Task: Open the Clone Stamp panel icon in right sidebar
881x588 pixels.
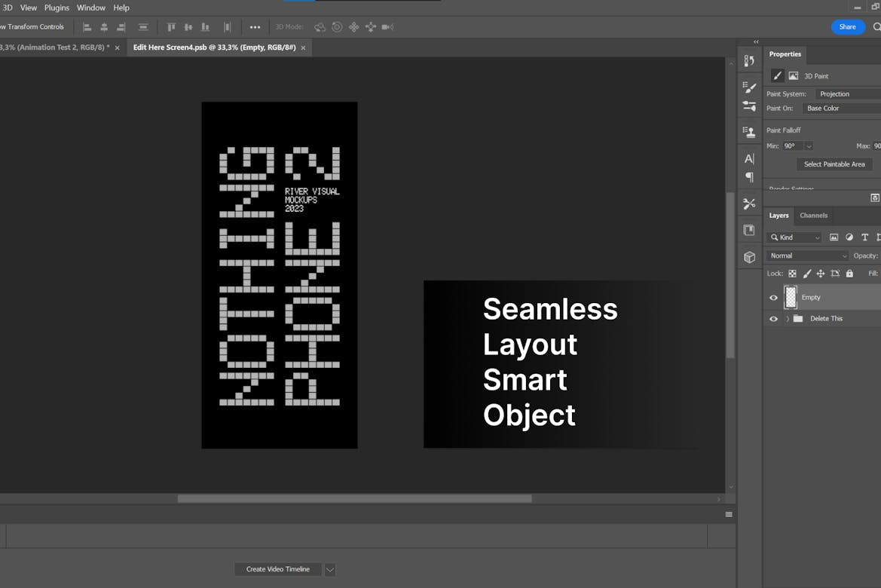Action: [x=749, y=131]
